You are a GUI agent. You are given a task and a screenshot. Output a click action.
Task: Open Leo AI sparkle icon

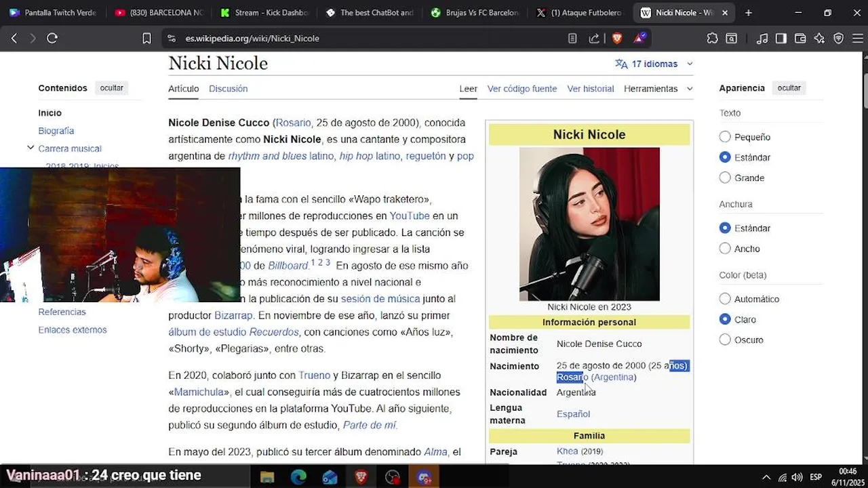point(819,39)
